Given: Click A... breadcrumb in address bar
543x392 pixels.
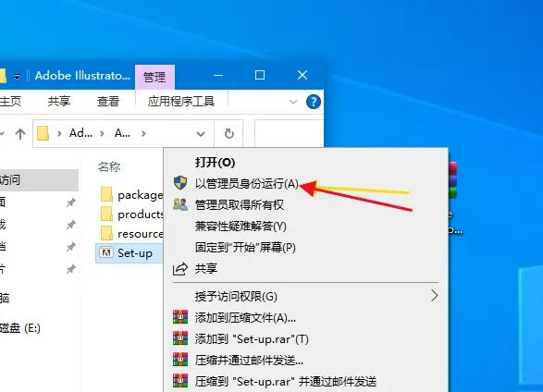Looking at the screenshot, I should [122, 133].
